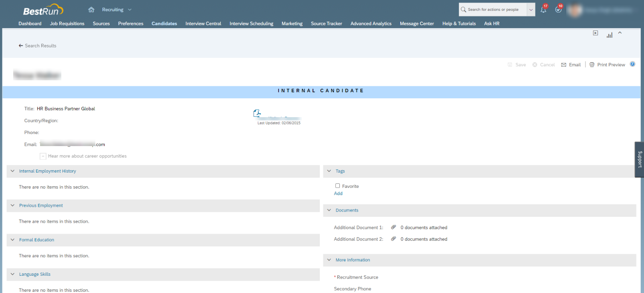This screenshot has width=644, height=293.
Task: Toggle the Favorite checkbox
Action: 337,186
